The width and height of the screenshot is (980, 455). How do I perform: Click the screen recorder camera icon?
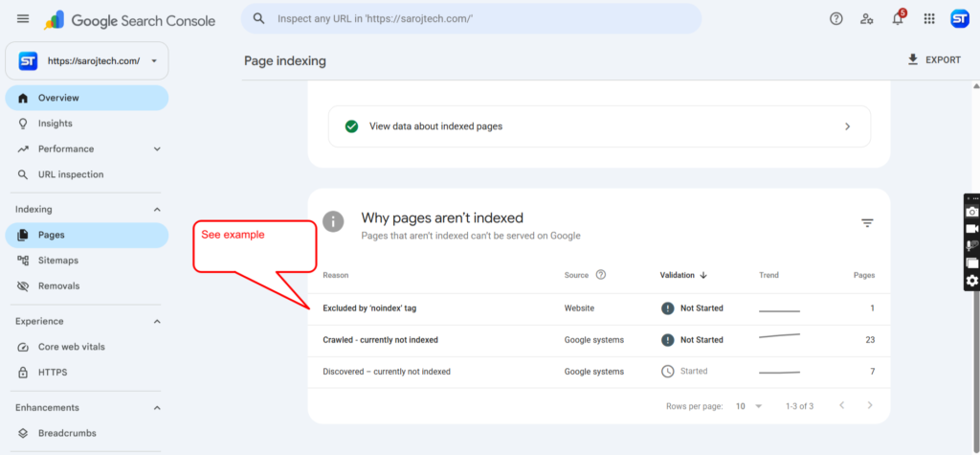[x=972, y=212]
